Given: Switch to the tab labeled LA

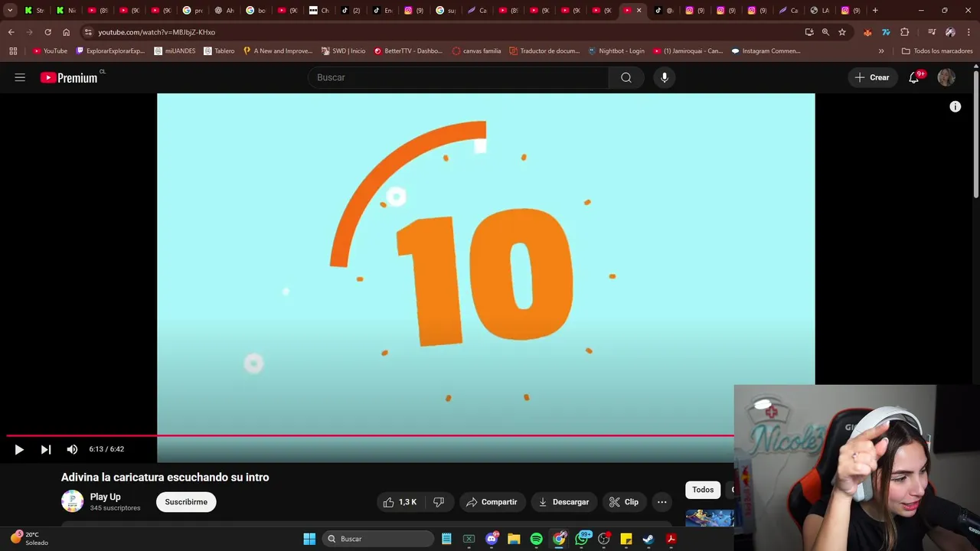Looking at the screenshot, I should 820,11.
